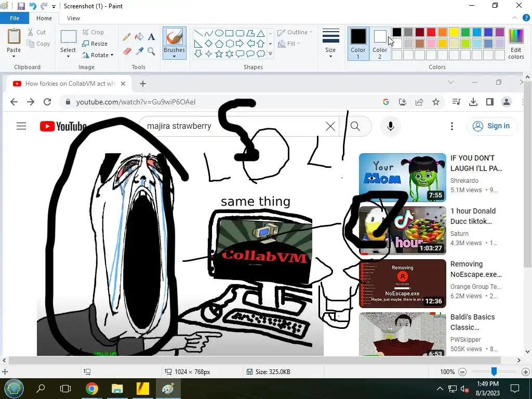Click the Start button

14,389
